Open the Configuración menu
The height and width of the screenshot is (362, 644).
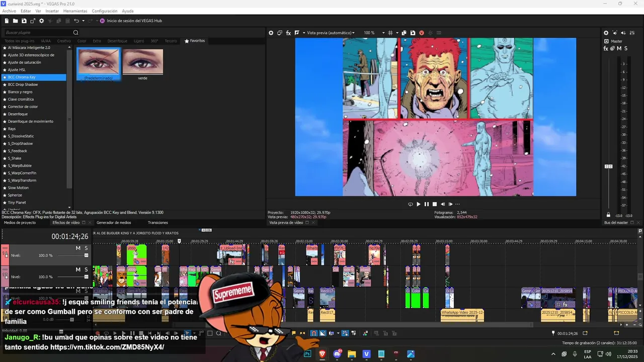tap(105, 11)
